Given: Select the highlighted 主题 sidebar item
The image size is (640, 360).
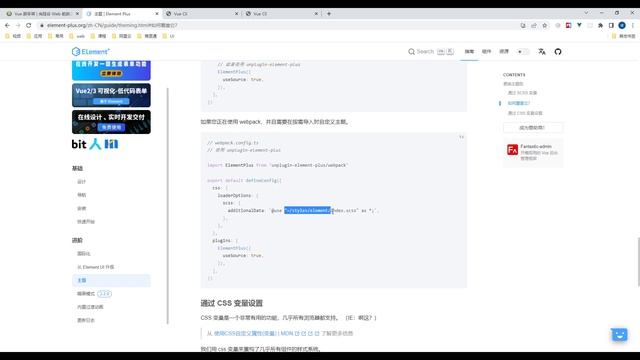Looking at the screenshot, I should click(111, 280).
